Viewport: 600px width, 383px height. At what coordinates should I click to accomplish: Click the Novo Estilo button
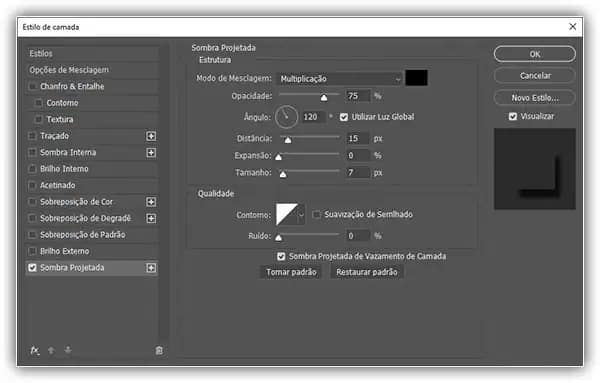(x=535, y=98)
